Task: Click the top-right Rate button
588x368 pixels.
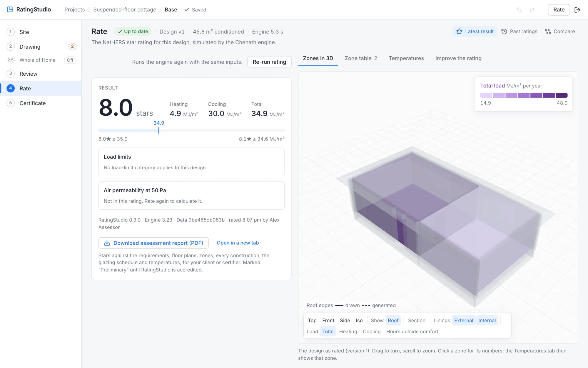Action: point(559,10)
